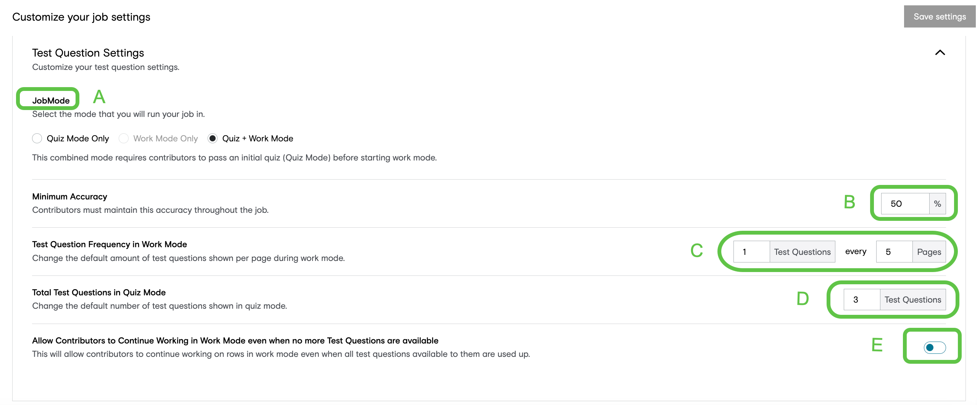Toggle Allow Contributors to Continue Working switch
The width and height of the screenshot is (980, 405).
[935, 347]
